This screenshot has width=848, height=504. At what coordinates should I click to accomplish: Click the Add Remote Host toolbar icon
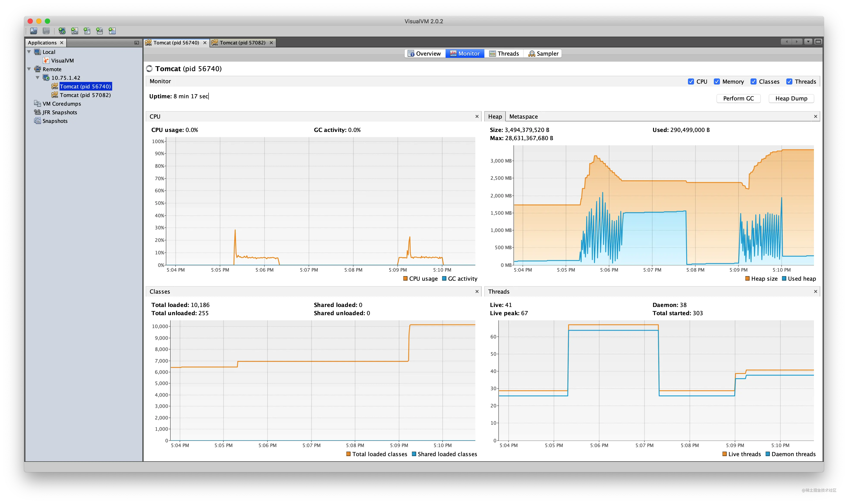[x=62, y=31]
